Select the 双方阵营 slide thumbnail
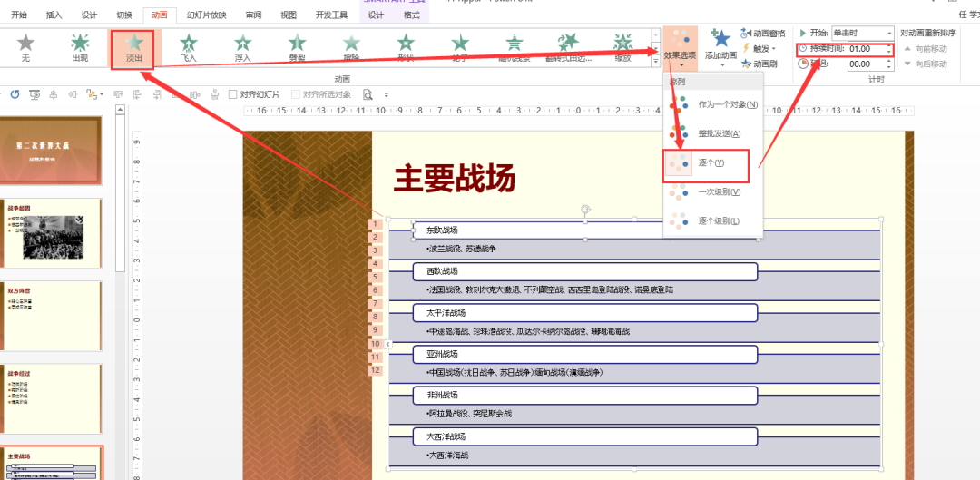This screenshot has height=480, width=980. (x=51, y=317)
